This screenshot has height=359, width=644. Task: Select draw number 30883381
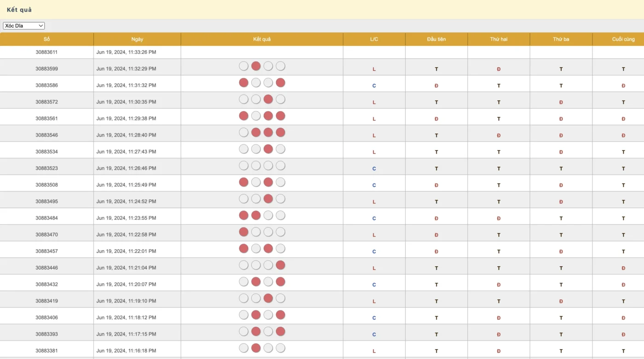(46, 351)
